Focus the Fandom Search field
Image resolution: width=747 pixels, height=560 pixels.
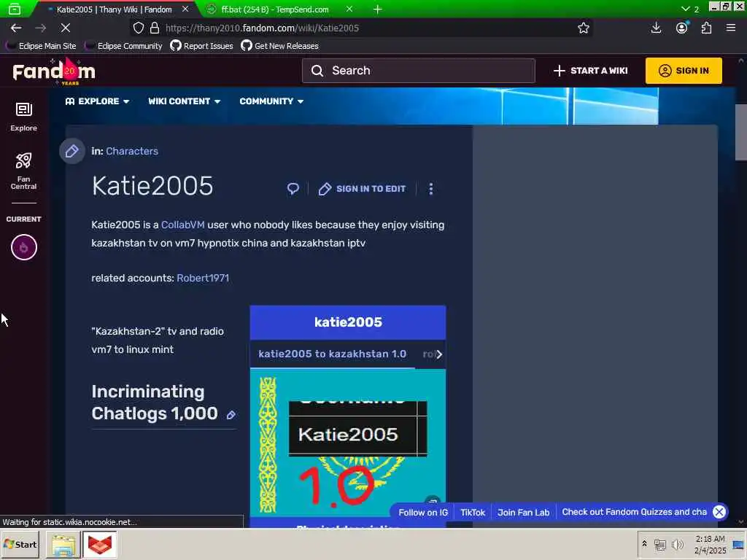tap(418, 71)
